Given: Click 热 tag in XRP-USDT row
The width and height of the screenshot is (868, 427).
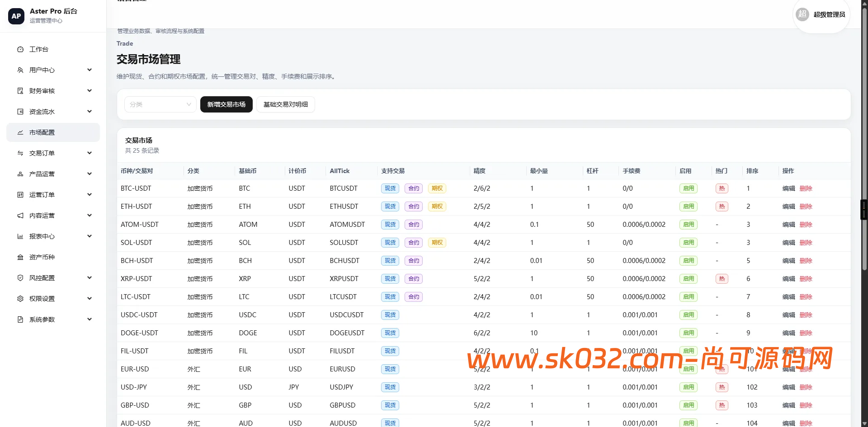Looking at the screenshot, I should pos(722,279).
